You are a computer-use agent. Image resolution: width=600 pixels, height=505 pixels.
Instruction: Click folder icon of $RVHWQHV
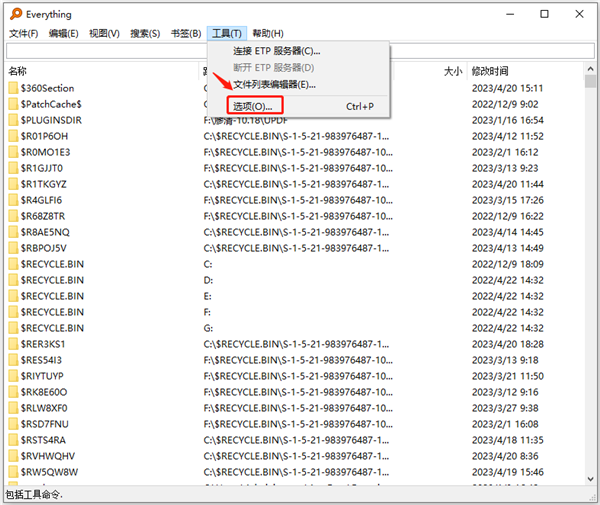13,456
